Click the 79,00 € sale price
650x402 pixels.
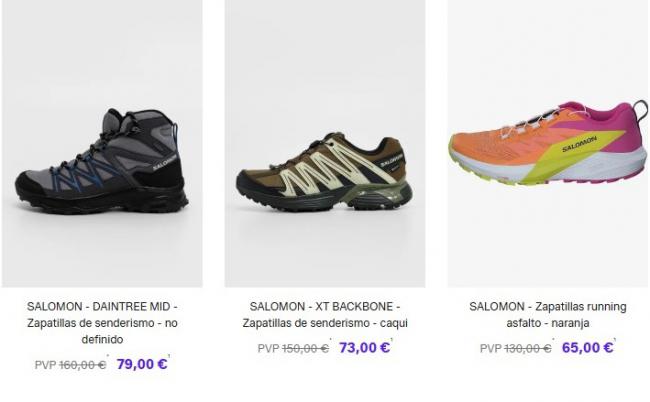coord(142,364)
